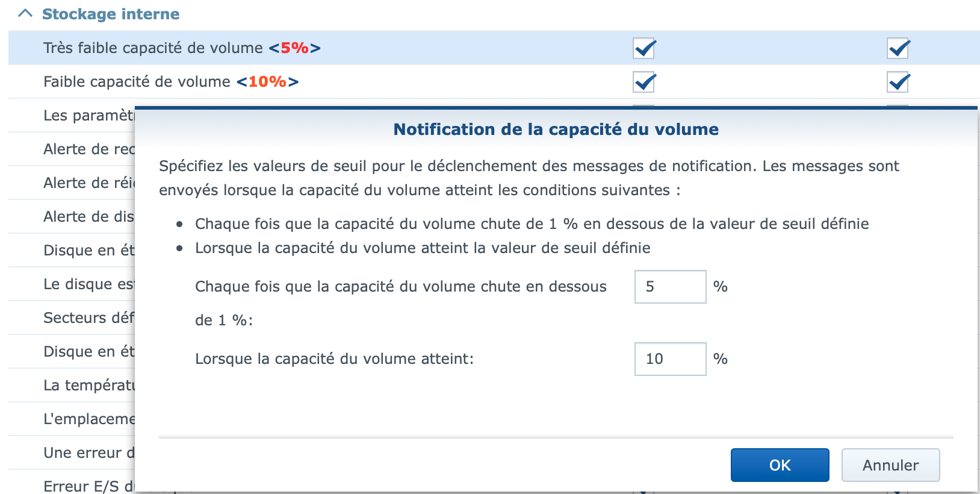
Task: Click the 10 percent threshold input field
Action: click(669, 359)
